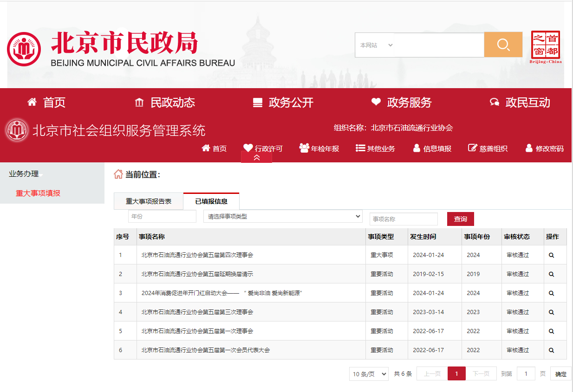The width and height of the screenshot is (573, 392).
Task: Click 北京市石油流通行业协会第五届第三次理事会 row text
Action: (x=197, y=312)
